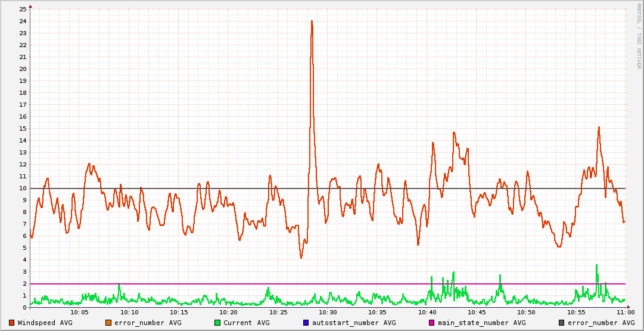Image resolution: width=644 pixels, height=331 pixels.
Task: Click the dark gray error_number legend swatch
Action: 562,323
